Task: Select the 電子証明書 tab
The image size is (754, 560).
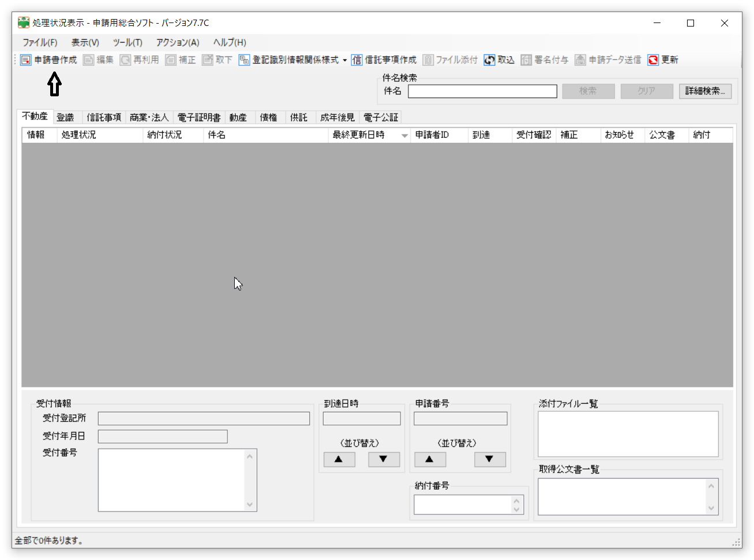Action: [x=198, y=118]
